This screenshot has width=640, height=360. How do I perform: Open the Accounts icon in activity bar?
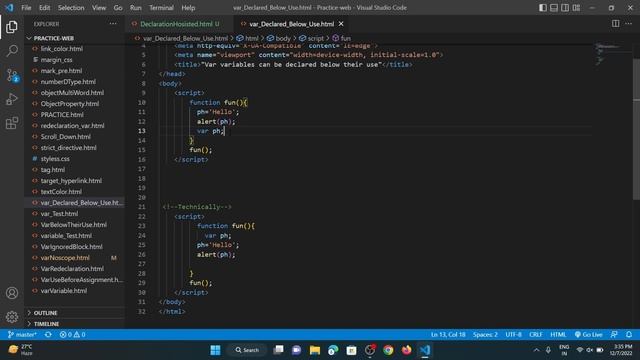click(x=12, y=293)
